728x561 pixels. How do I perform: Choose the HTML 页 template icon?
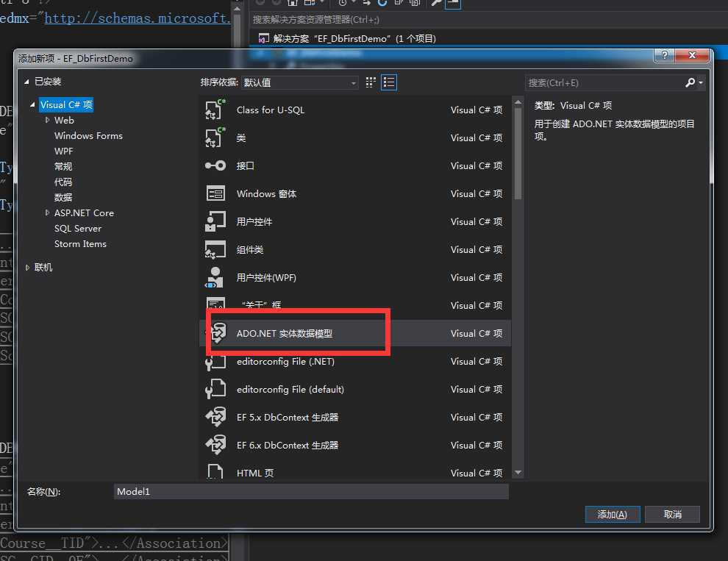tap(215, 471)
